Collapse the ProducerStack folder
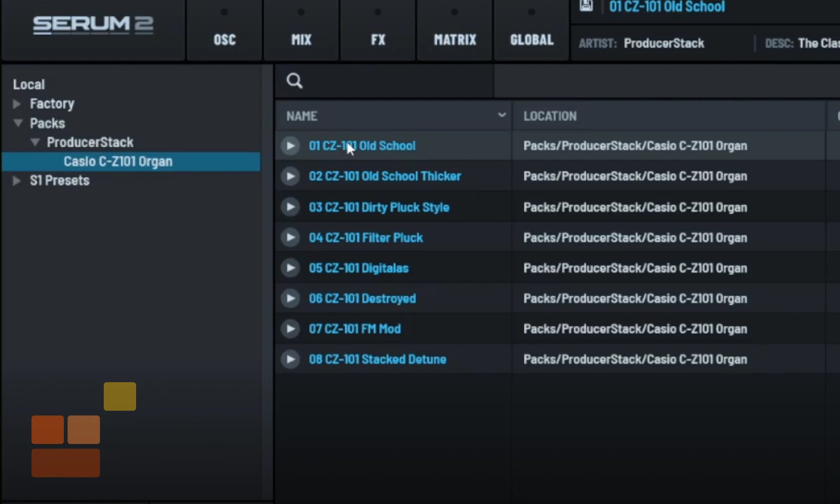 (x=35, y=142)
